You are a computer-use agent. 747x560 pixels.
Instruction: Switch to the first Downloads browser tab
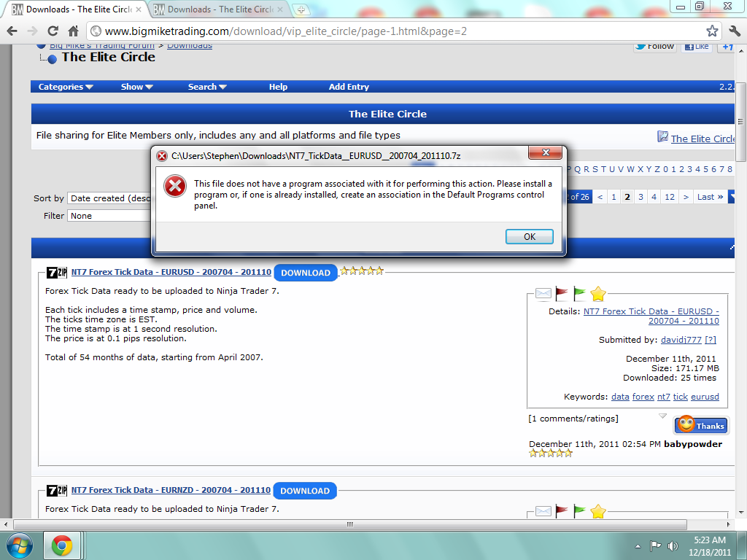point(76,9)
